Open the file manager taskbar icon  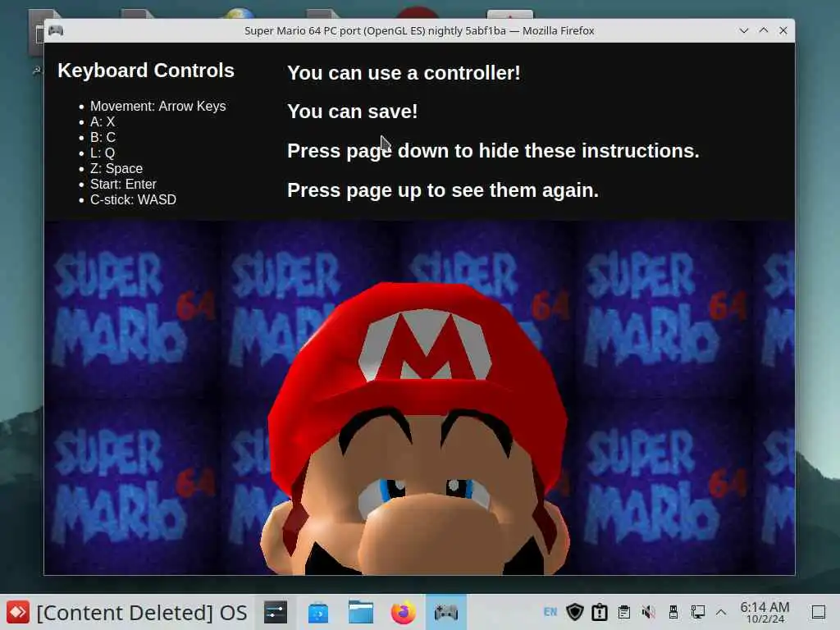click(x=361, y=612)
